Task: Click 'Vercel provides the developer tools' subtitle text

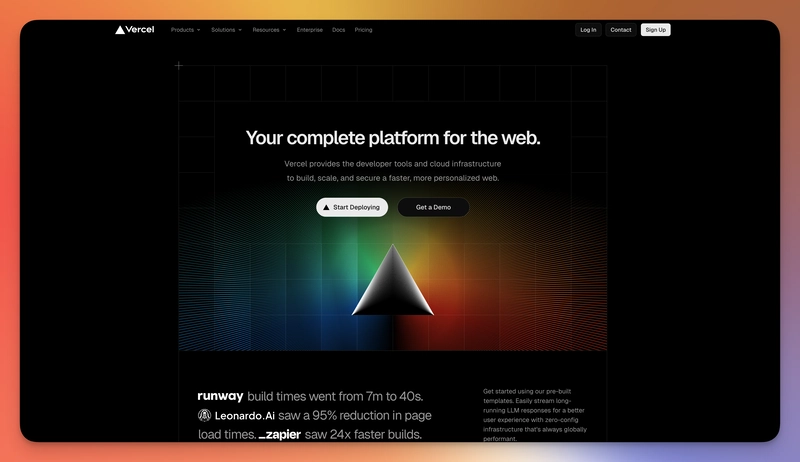Action: coord(392,171)
